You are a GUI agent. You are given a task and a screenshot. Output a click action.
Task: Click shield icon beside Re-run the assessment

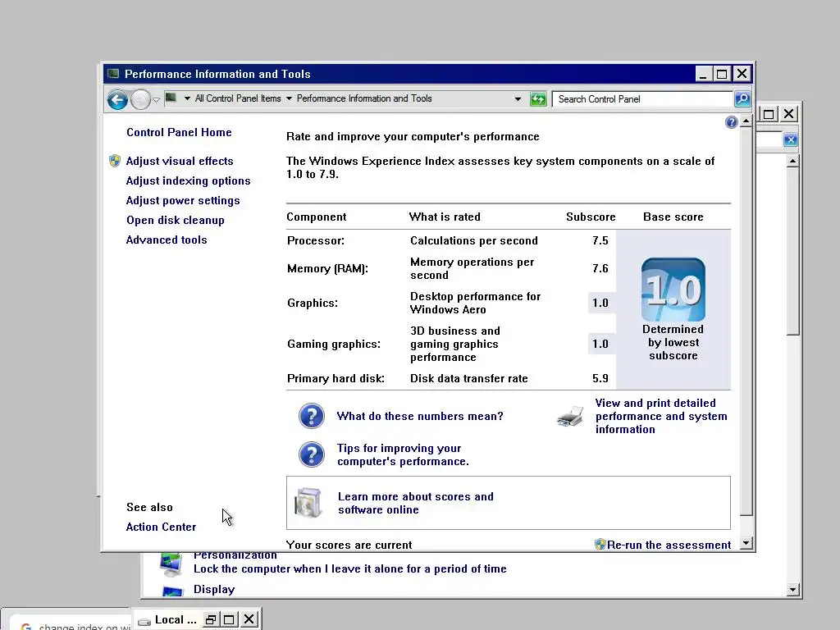click(x=600, y=545)
